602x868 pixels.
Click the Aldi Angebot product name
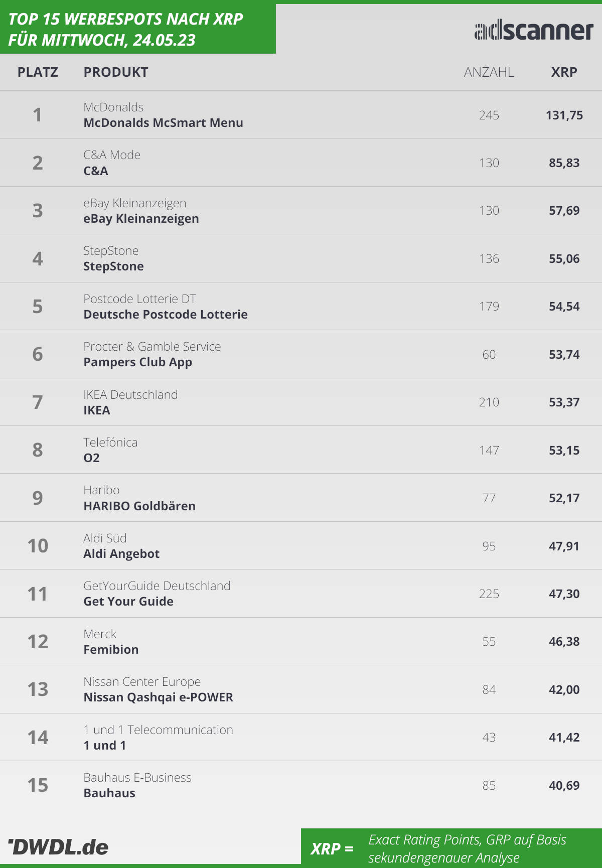(x=121, y=554)
